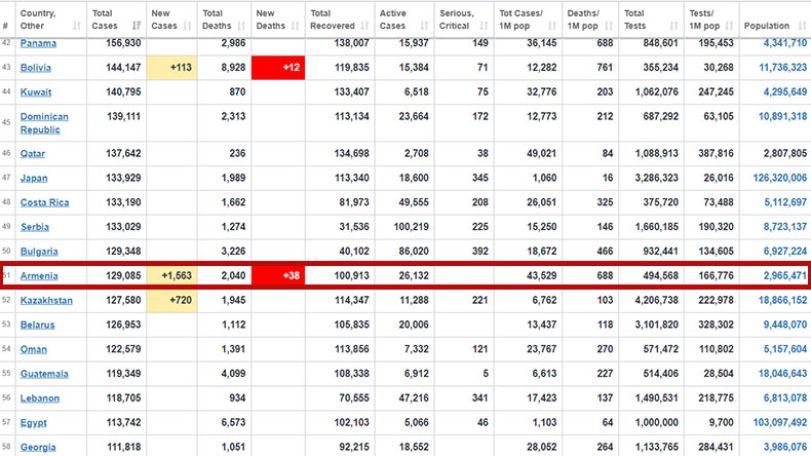Viewport: 811px width, 456px height.
Task: Select Armenia new deaths +38 cell
Action: pos(278,276)
